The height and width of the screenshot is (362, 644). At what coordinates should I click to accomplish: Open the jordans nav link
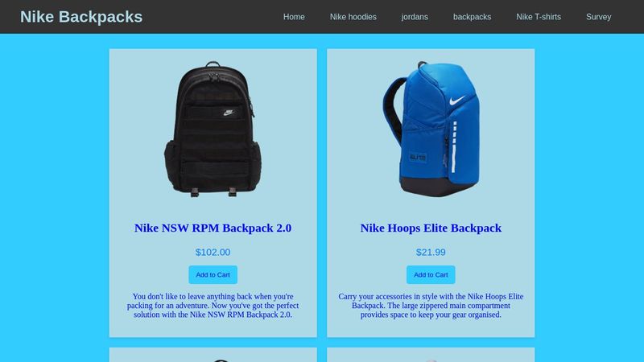pyautogui.click(x=415, y=17)
